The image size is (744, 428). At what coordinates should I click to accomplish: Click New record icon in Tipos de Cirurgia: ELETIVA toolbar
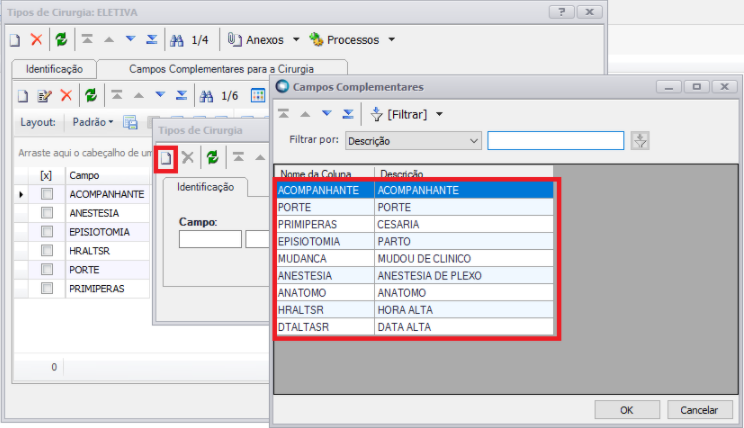(15, 40)
